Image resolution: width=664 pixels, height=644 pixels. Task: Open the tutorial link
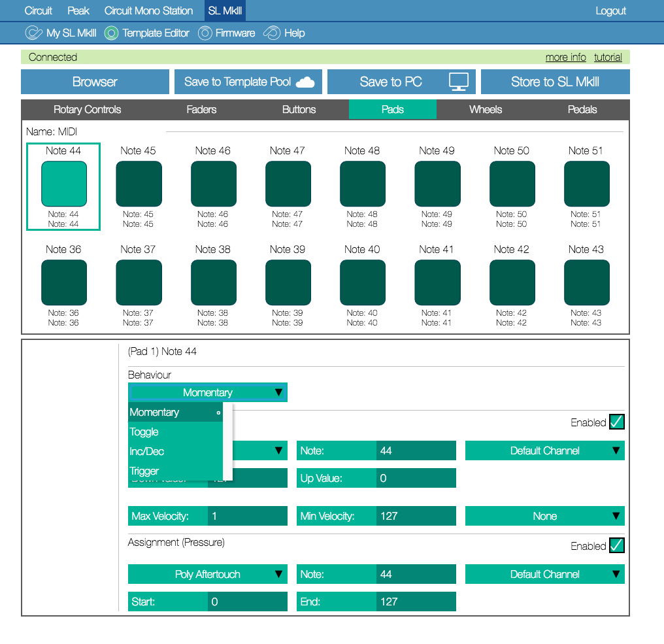[608, 57]
